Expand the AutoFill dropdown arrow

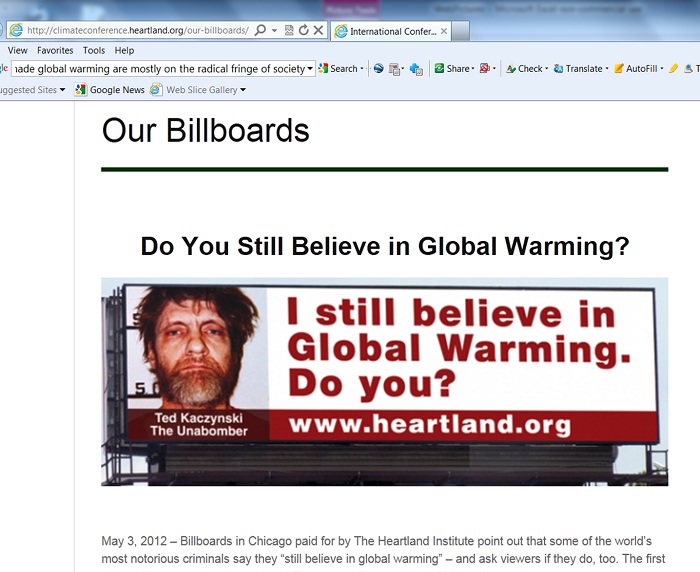pos(662,69)
